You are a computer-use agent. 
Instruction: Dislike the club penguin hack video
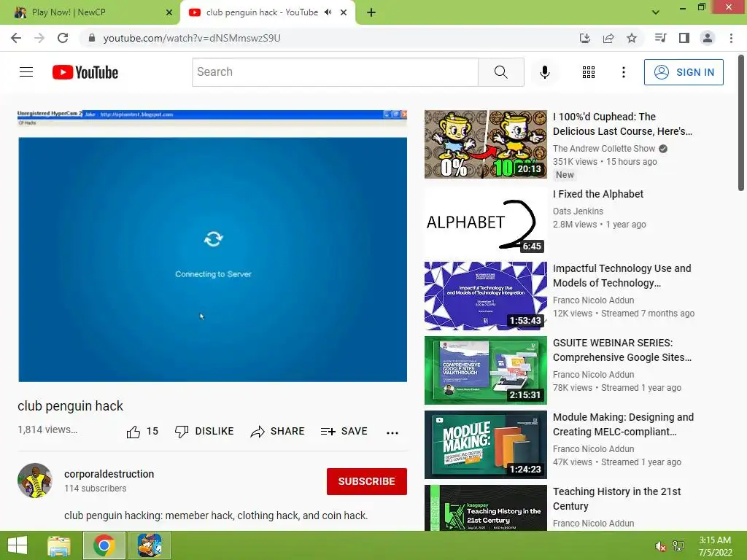pos(204,432)
